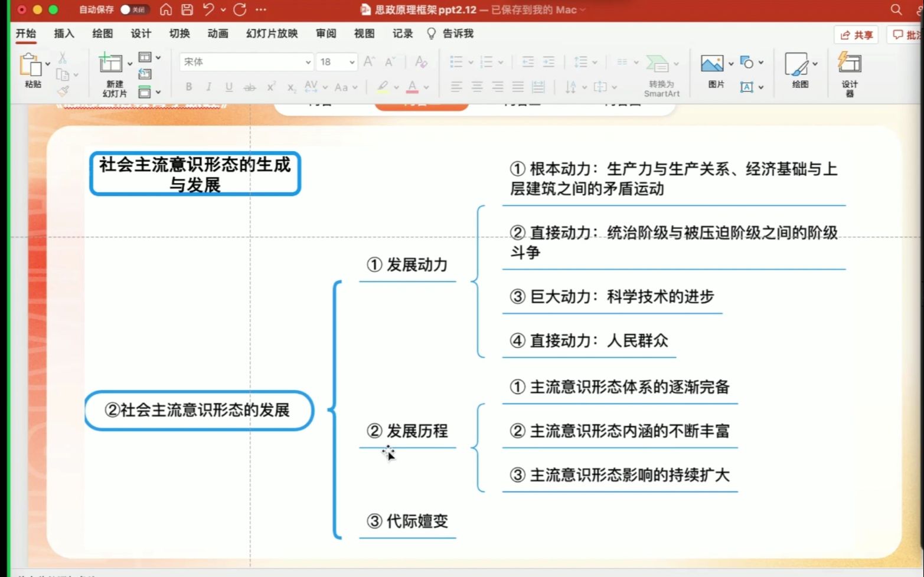Screen dimensions: 924x577
Task: Toggle Superscript formatting
Action: (x=270, y=87)
